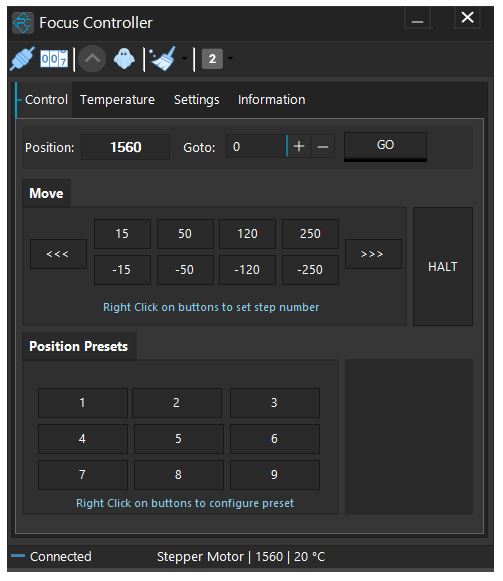The height and width of the screenshot is (581, 503).
Task: Increase Goto value with plus button
Action: 299,147
